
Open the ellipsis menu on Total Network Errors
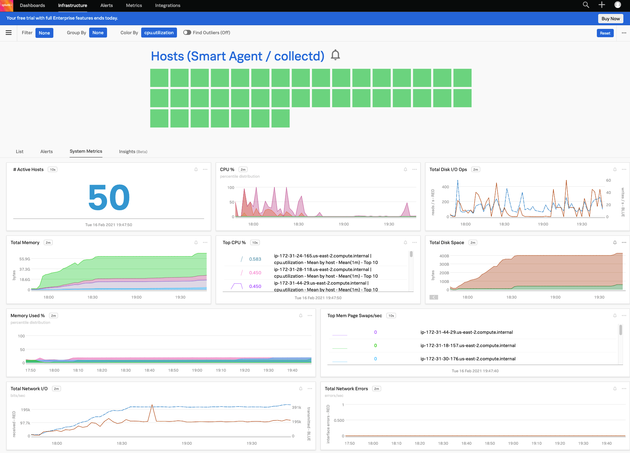pos(624,389)
